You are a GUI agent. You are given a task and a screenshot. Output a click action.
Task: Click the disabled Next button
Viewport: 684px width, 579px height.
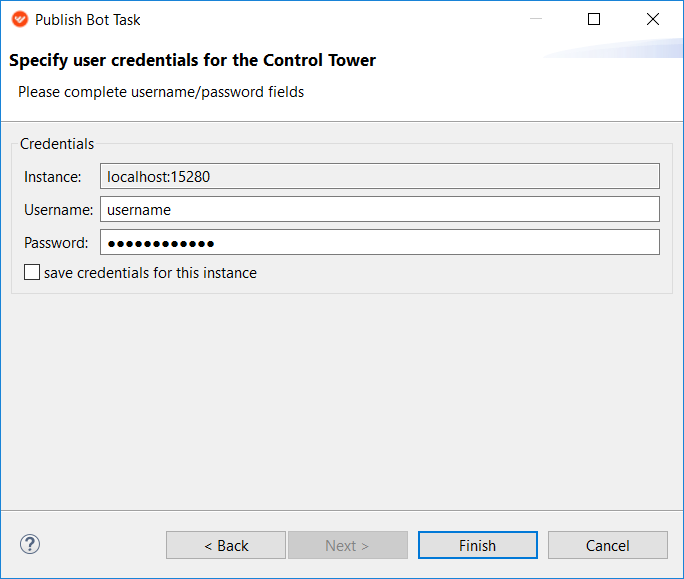[x=348, y=545]
